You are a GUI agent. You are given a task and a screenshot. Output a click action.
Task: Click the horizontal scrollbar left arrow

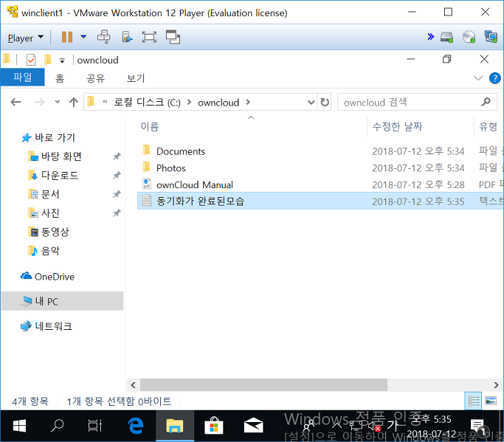coord(133,384)
